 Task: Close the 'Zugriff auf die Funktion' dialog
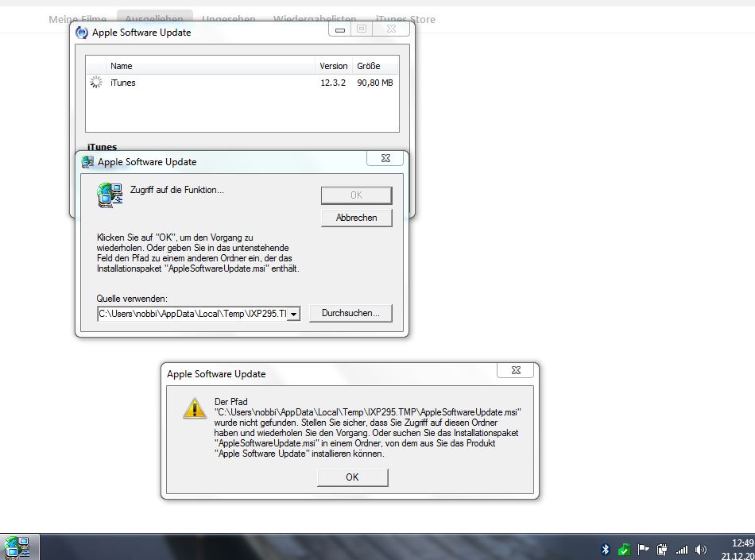(385, 158)
